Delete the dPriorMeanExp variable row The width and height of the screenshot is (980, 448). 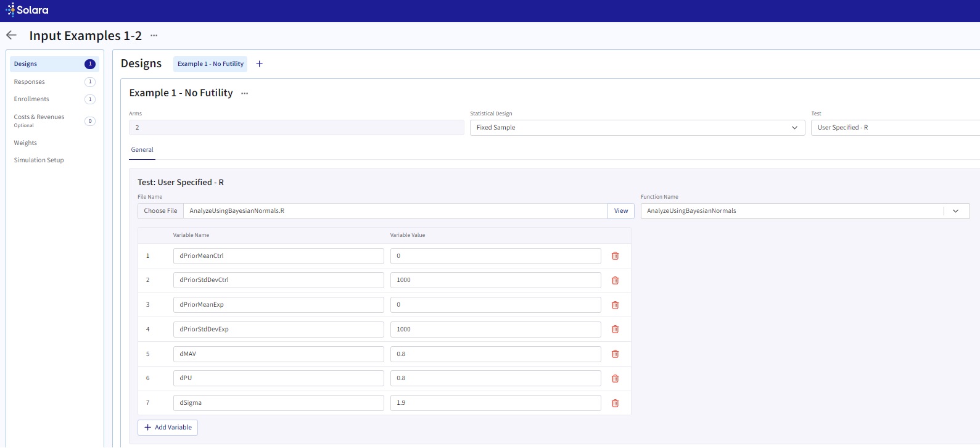615,305
